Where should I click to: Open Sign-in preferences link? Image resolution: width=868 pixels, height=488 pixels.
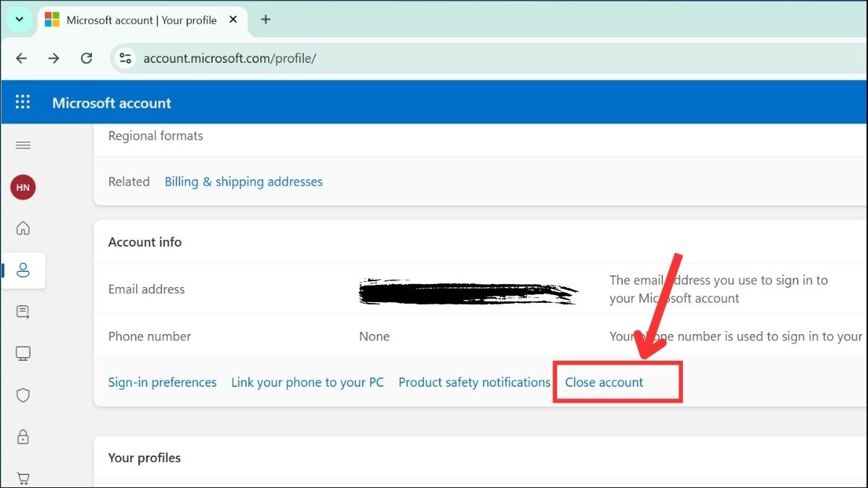pos(162,382)
